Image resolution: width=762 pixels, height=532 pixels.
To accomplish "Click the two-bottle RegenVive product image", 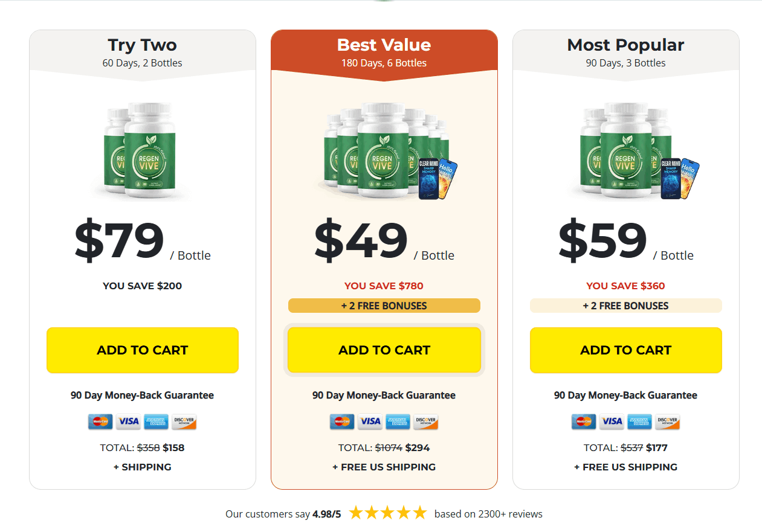I will (x=143, y=151).
